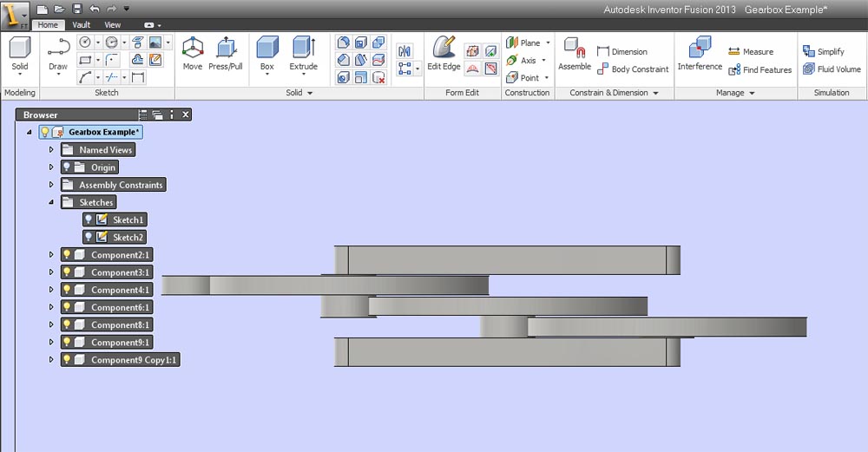The image size is (868, 452).
Task: Click the Body Constraint button
Action: [633, 69]
